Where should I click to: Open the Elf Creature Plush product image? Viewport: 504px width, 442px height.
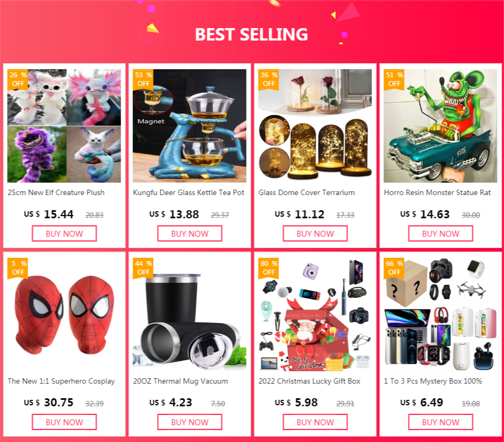pos(64,126)
